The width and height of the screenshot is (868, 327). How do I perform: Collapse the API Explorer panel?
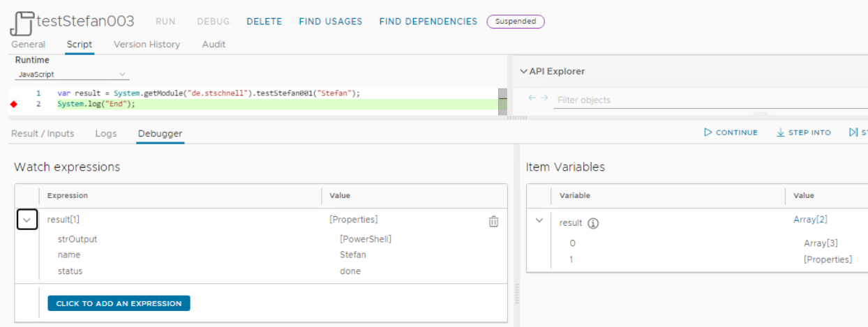[x=524, y=71]
